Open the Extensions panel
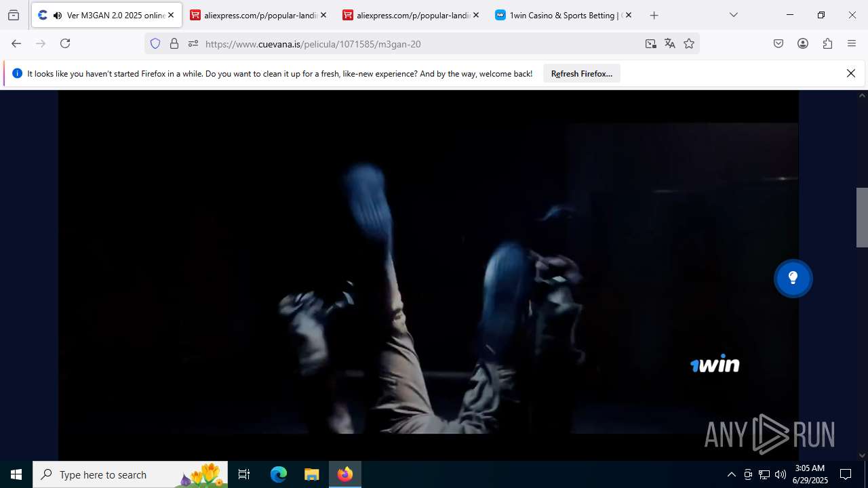The image size is (868, 488). (x=827, y=43)
